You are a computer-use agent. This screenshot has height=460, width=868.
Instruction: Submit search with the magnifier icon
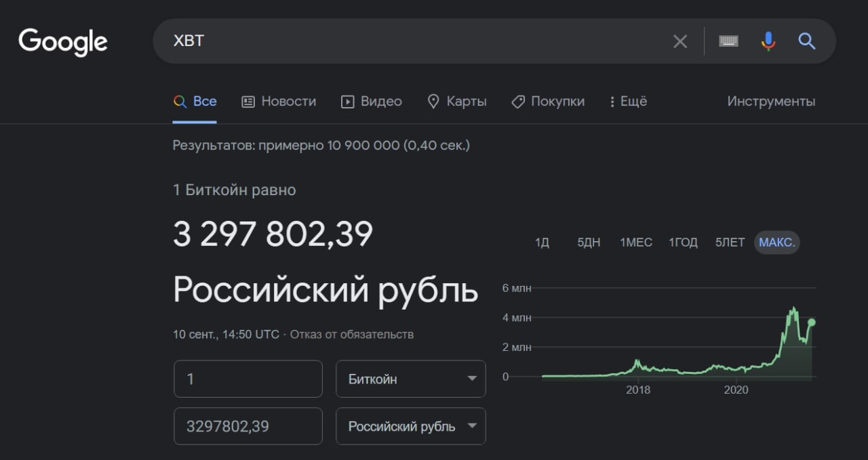pyautogui.click(x=806, y=41)
